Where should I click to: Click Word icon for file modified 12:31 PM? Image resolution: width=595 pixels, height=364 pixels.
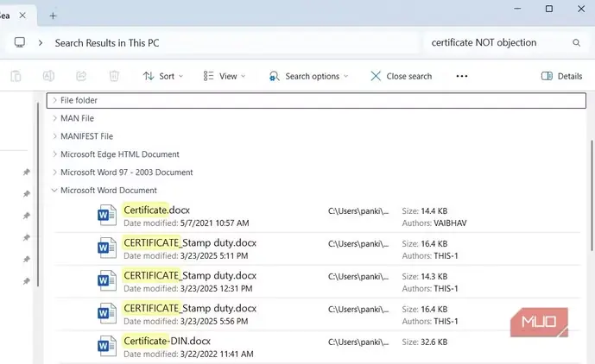pyautogui.click(x=107, y=280)
